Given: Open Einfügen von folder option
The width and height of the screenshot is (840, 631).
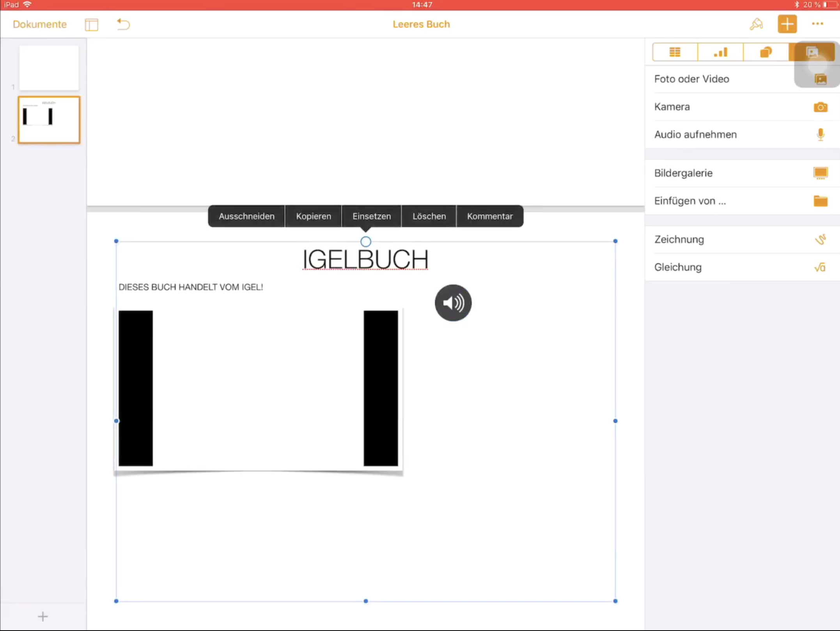Looking at the screenshot, I should point(820,201).
